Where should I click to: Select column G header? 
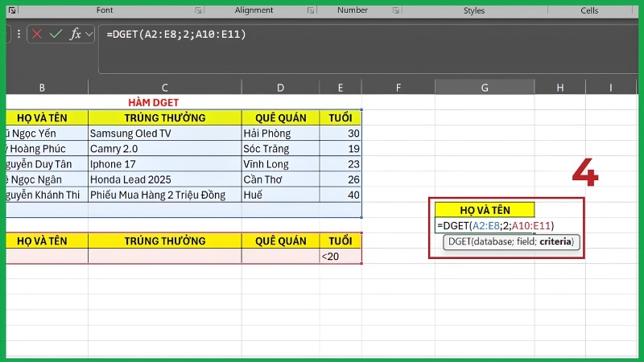pos(485,88)
